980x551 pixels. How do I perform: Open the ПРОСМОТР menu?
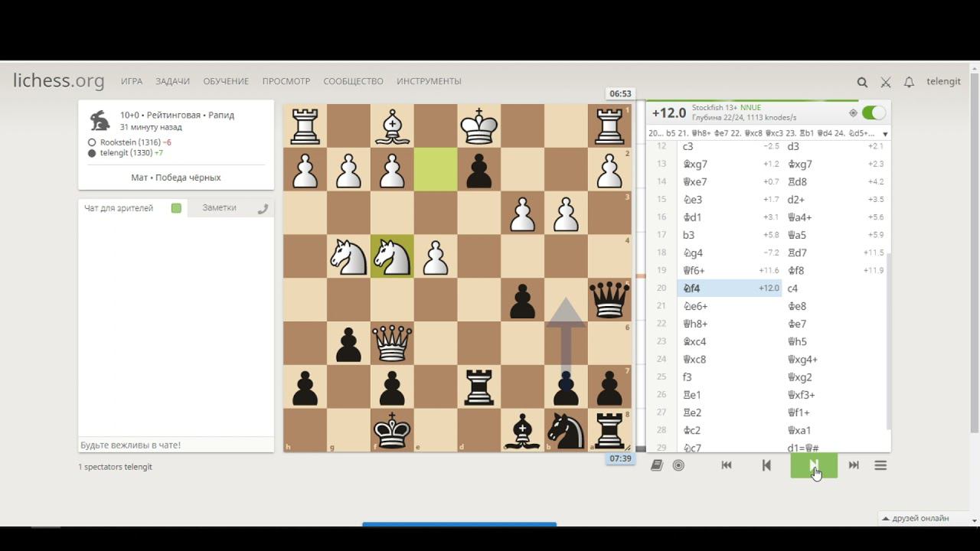pos(286,81)
